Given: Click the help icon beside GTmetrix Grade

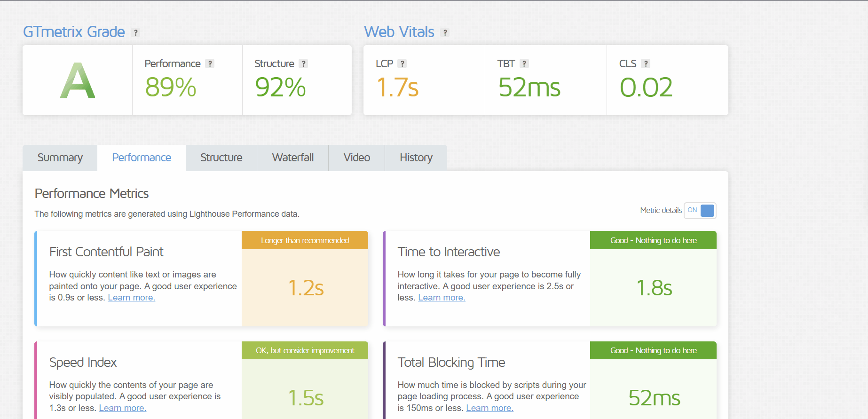Looking at the screenshot, I should pos(136,32).
